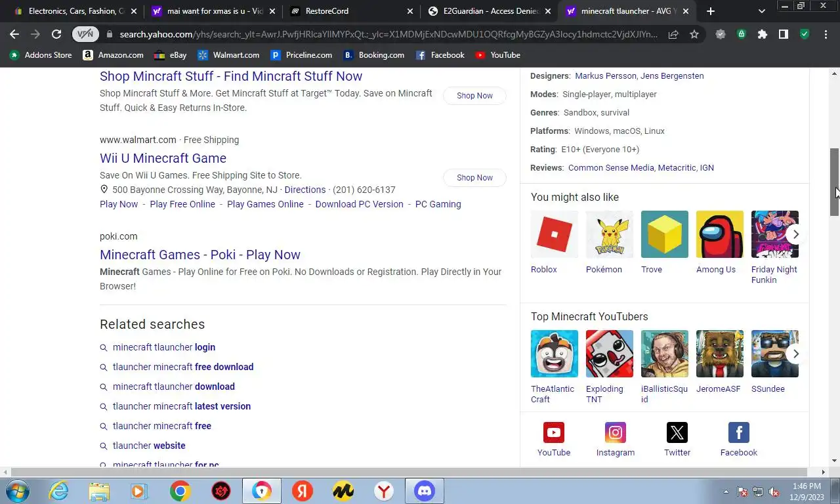Screen dimensions: 840x504
Task: Open Amazon.com bookmark
Action: coord(113,55)
